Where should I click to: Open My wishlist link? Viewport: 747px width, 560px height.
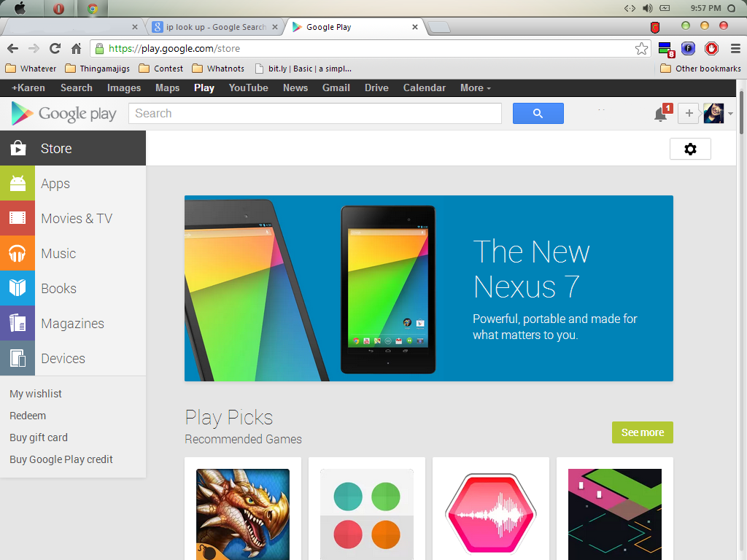[36, 394]
